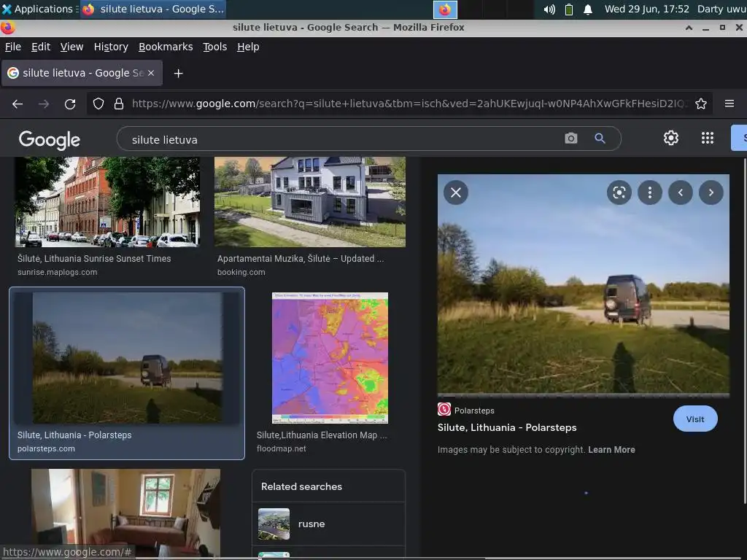Open the Google apps grid
The height and width of the screenshot is (560, 747).
[708, 138]
